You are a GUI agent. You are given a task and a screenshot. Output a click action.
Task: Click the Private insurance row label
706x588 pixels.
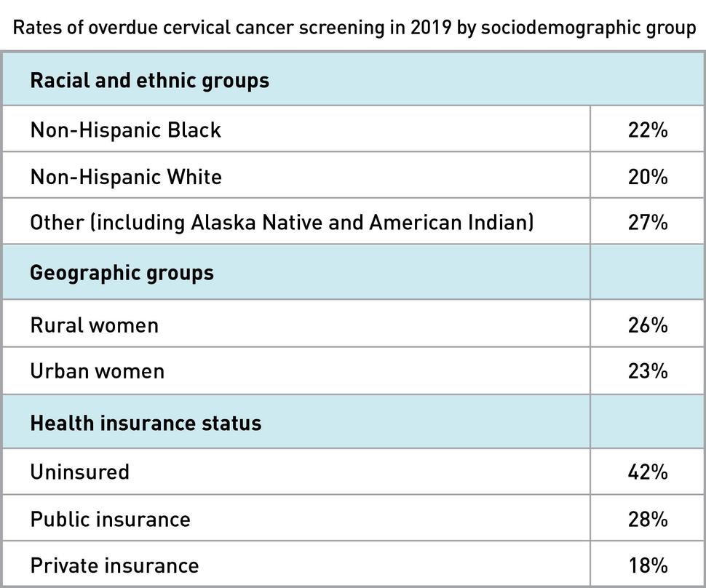(x=114, y=565)
